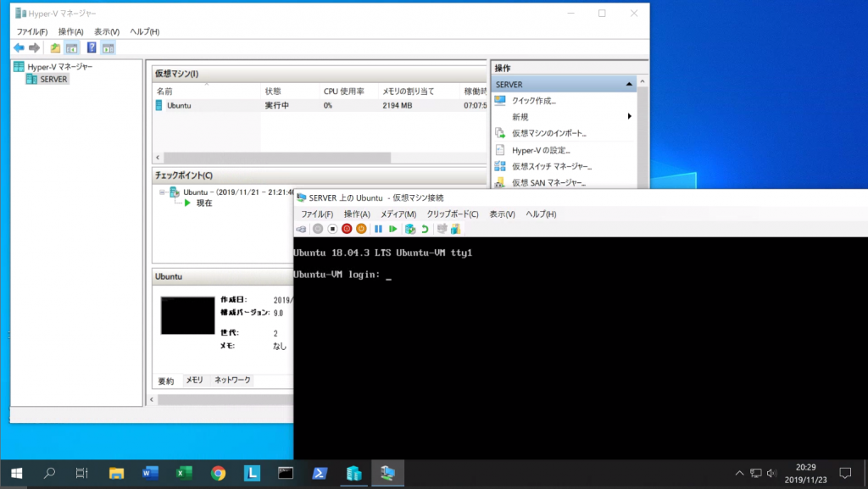
Task: Open 表示(V) menu in Hyper-V Manager
Action: 107,31
